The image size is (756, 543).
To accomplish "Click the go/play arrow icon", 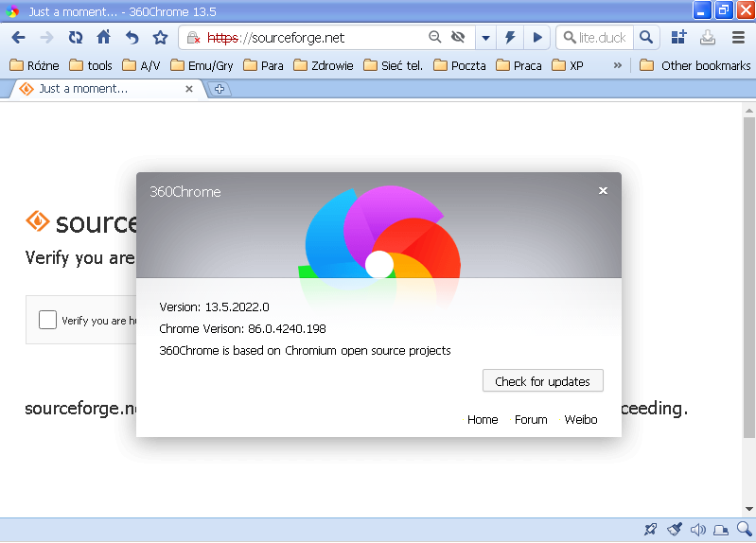I will click(537, 38).
